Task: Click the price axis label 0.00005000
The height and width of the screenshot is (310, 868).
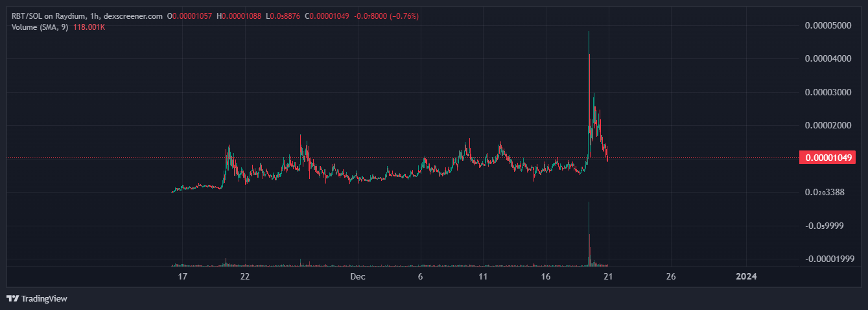Action: click(827, 25)
